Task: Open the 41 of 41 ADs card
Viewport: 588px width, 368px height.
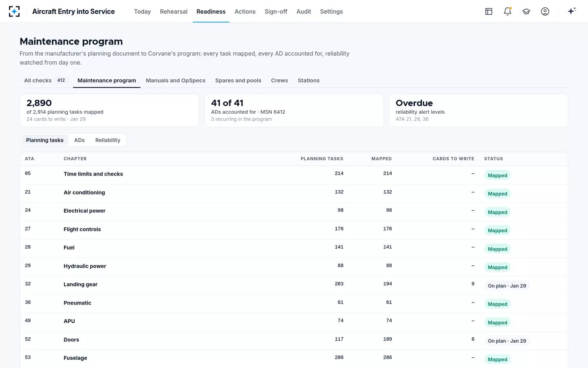Action: coord(294,110)
